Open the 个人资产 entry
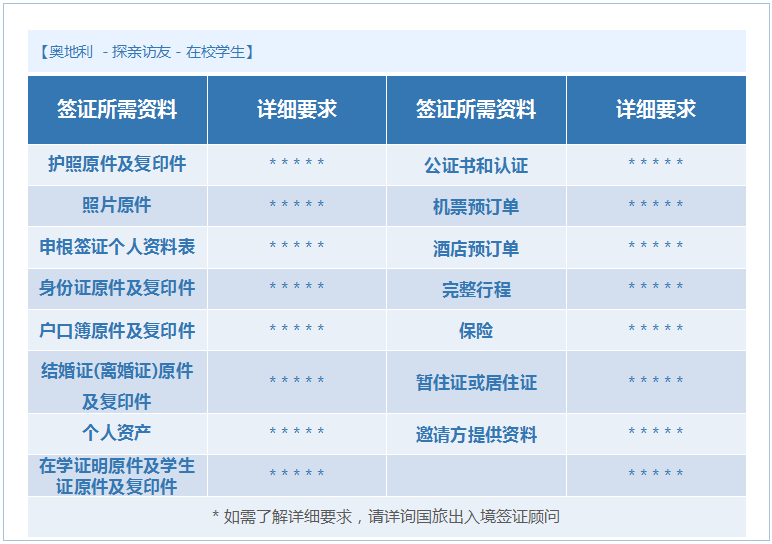772x544 pixels. coord(117,433)
